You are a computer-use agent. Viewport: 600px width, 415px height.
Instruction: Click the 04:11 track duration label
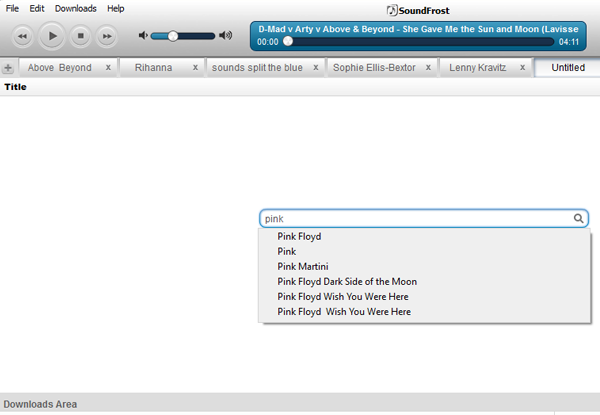click(569, 42)
